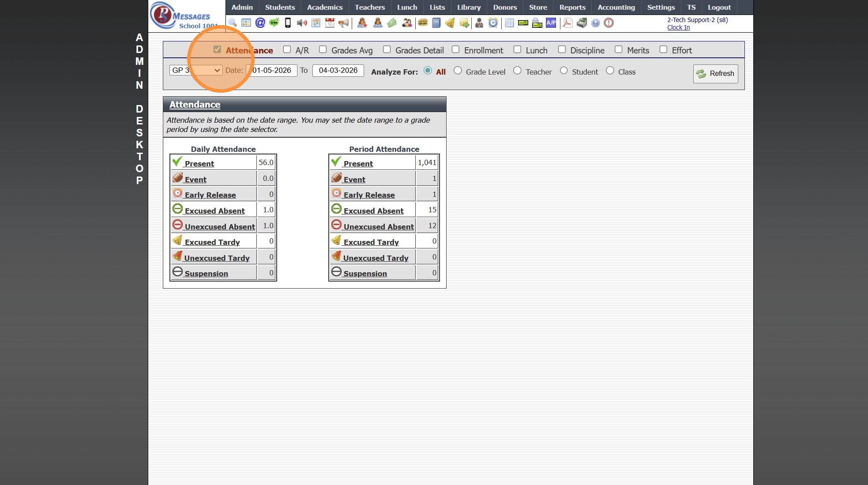Screen dimensions: 868x485
Task: Click the Clock In link
Action: point(678,27)
